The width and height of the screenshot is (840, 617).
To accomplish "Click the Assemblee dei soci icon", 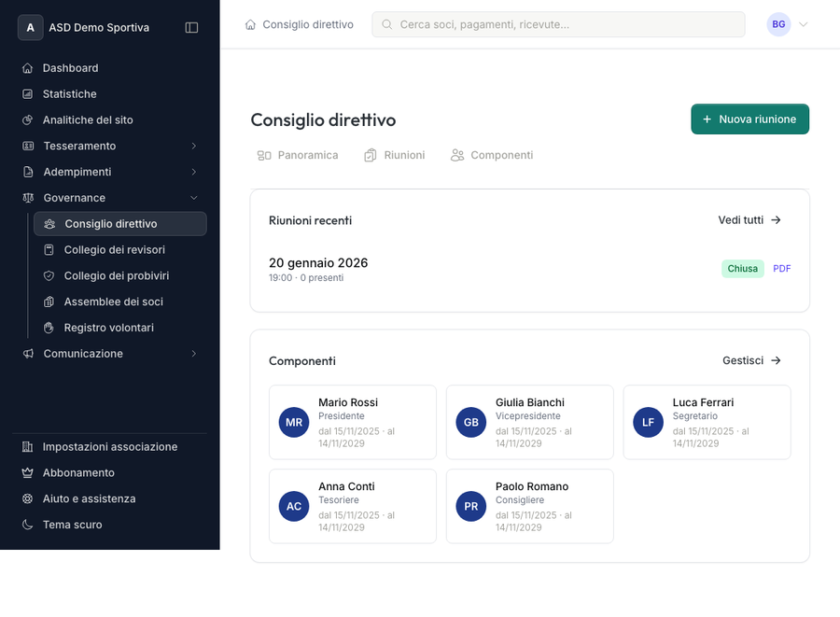I will pos(49,301).
